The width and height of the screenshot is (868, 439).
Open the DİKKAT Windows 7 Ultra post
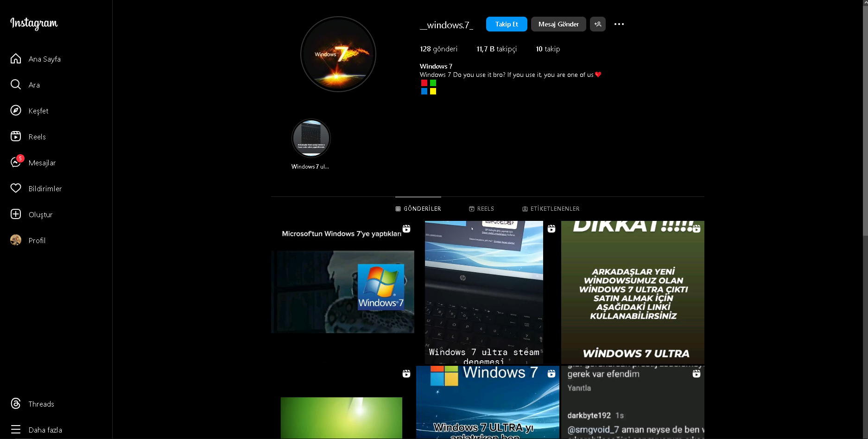point(633,292)
